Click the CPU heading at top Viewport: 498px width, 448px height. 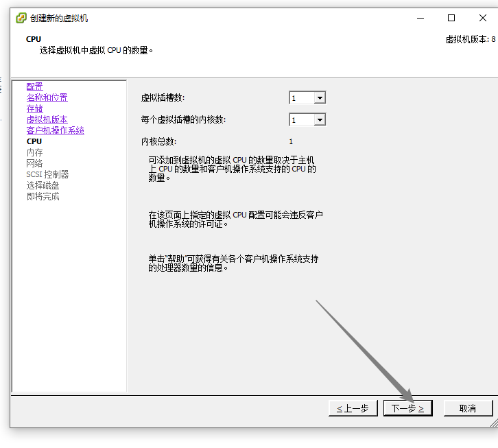click(x=34, y=39)
